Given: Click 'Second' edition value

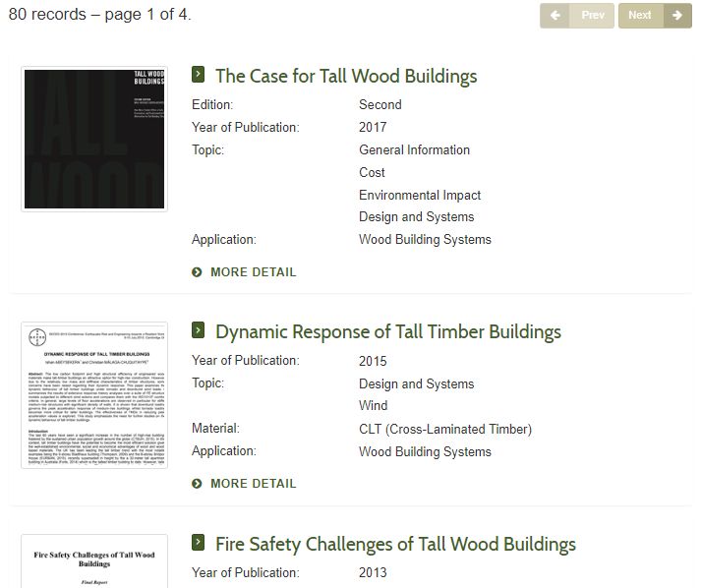Looking at the screenshot, I should click(x=380, y=104).
